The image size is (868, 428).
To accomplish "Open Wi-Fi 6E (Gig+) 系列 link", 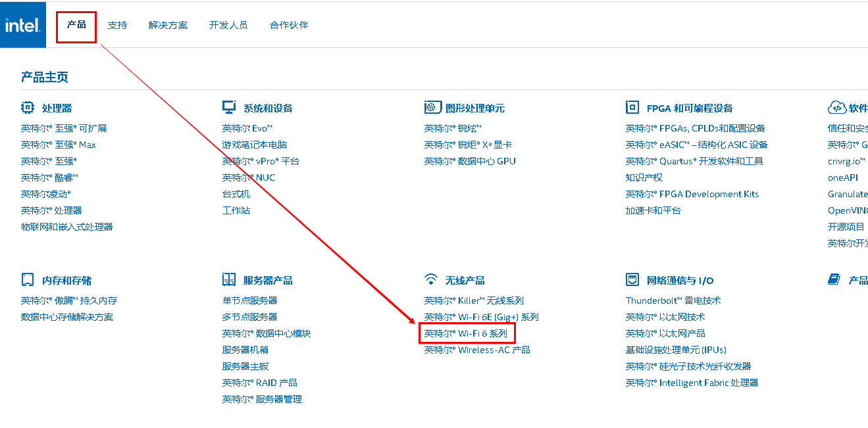I will 482,317.
